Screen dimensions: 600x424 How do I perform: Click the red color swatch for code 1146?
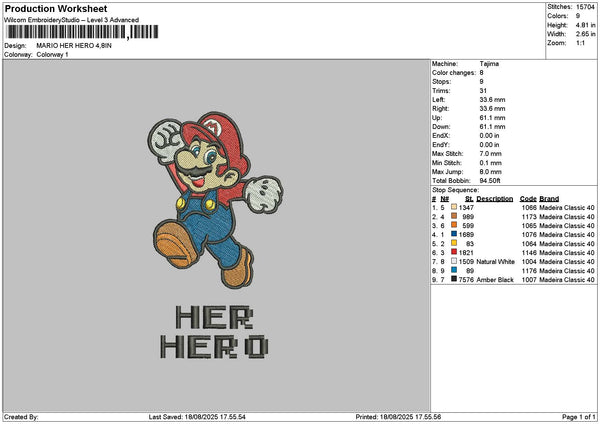(x=454, y=252)
